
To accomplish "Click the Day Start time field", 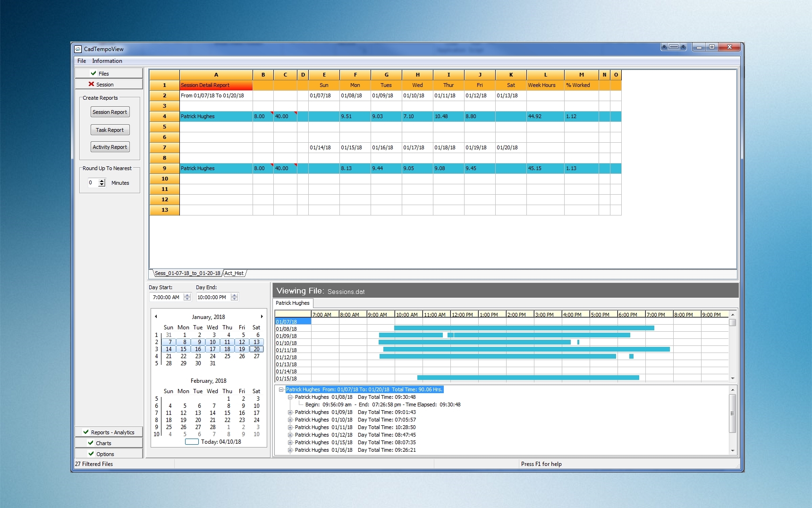I will 167,297.
